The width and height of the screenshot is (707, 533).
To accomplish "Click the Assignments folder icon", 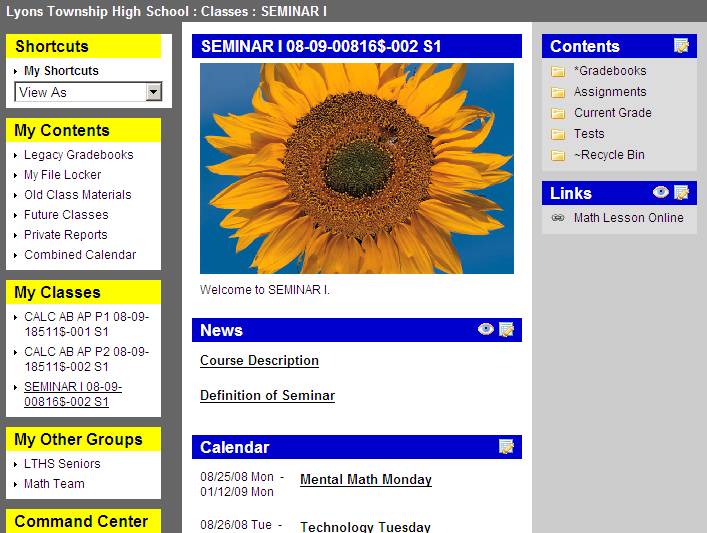I will tap(558, 92).
